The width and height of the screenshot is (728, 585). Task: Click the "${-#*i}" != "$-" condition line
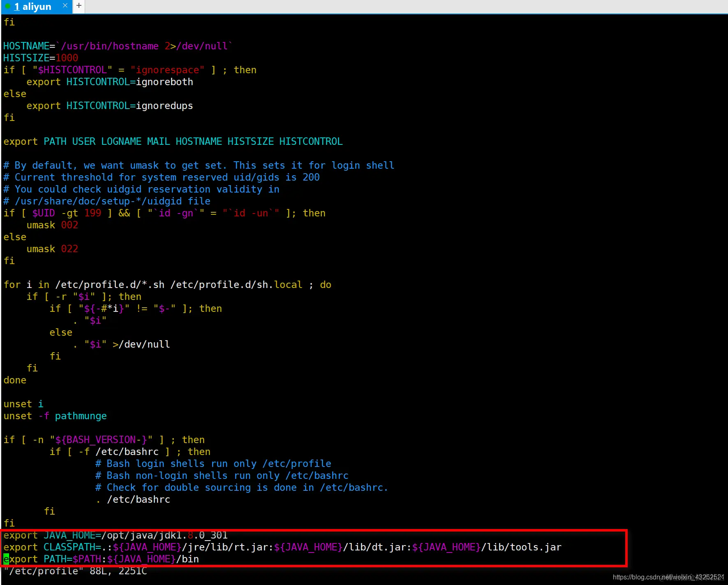[136, 309]
